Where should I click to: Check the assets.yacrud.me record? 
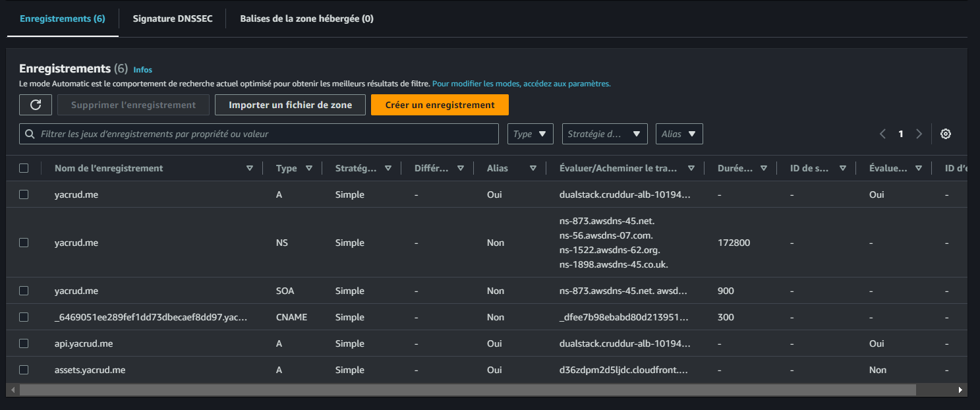click(24, 370)
